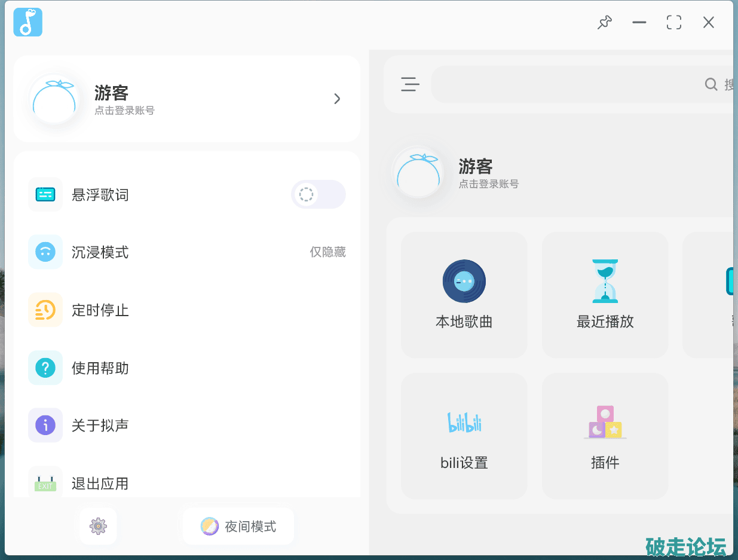Click the magnifier search icon
738x560 pixels.
point(711,84)
